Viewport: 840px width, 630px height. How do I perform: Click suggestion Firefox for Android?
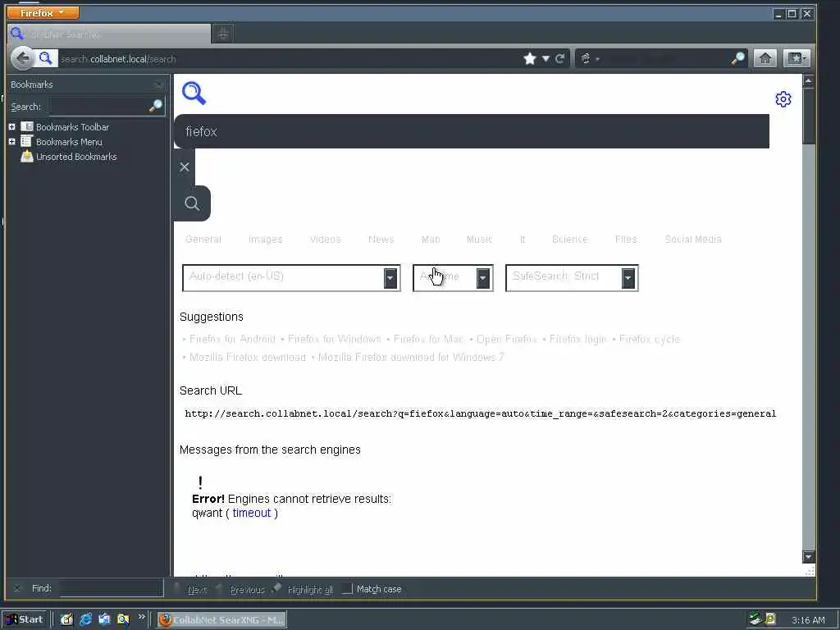(x=232, y=339)
